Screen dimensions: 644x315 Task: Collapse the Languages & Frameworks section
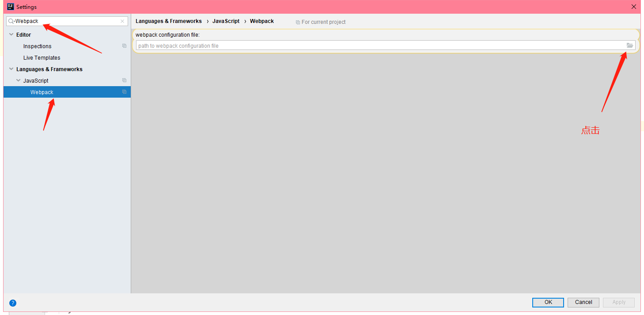click(11, 69)
